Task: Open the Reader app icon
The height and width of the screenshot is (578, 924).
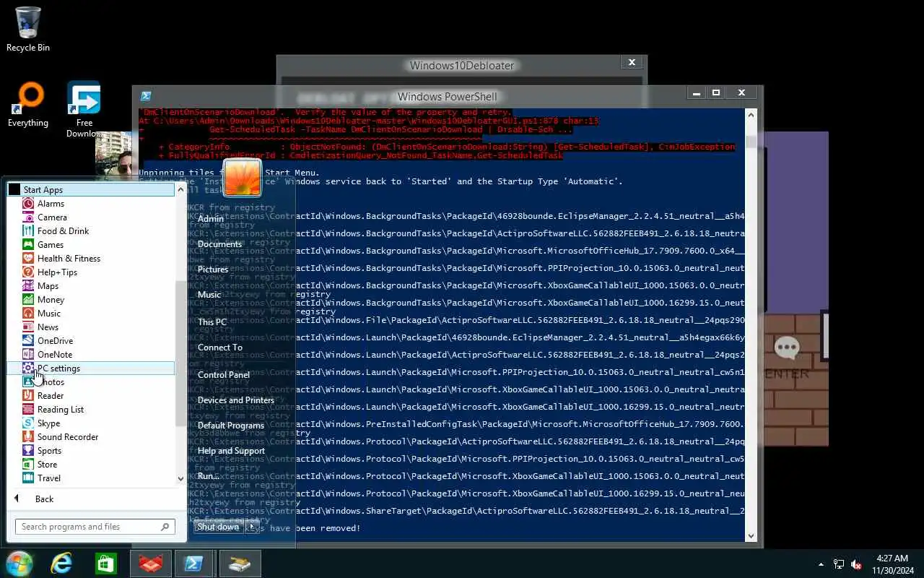Action: [28, 396]
